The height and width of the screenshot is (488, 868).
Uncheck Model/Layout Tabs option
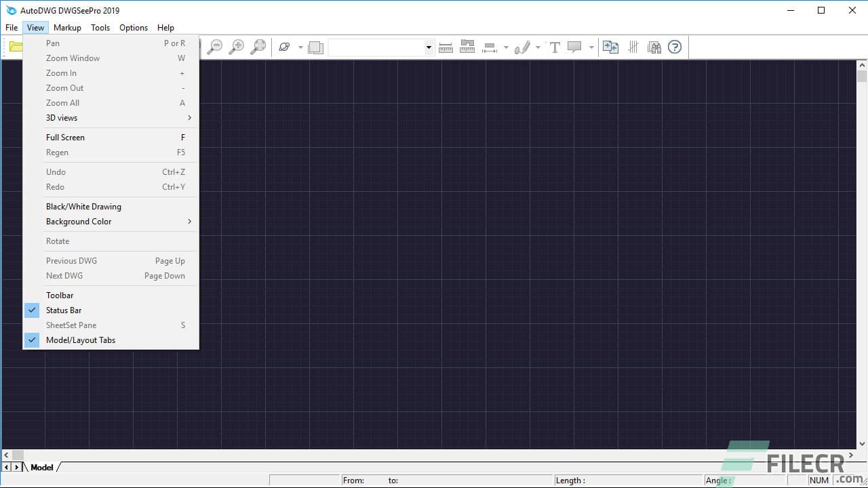coord(80,340)
